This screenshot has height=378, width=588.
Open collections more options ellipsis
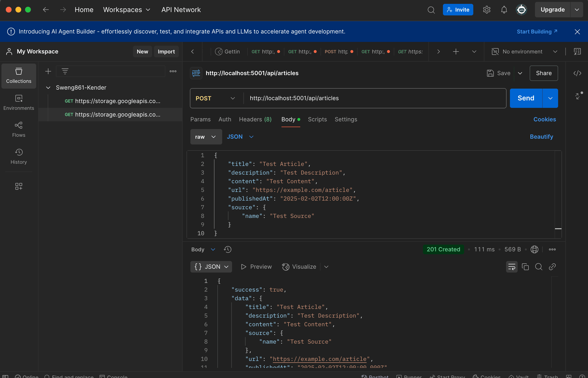[x=173, y=72]
